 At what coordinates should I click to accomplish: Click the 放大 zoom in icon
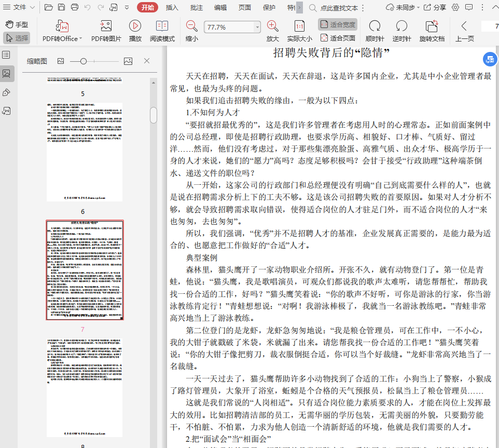[273, 31]
